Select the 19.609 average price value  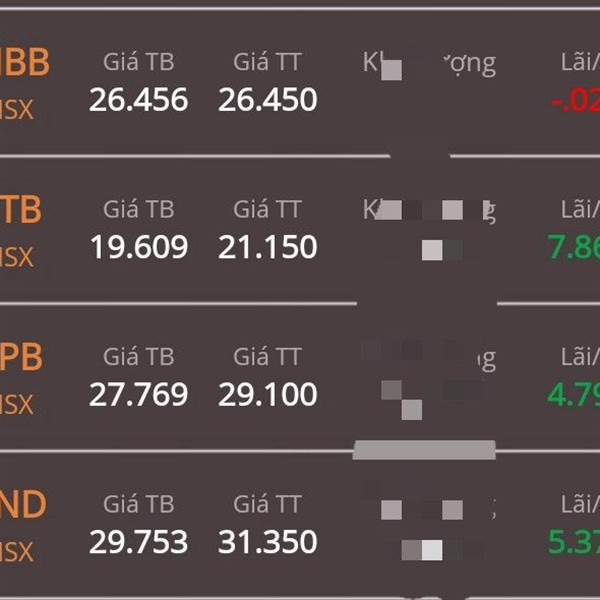[139, 247]
